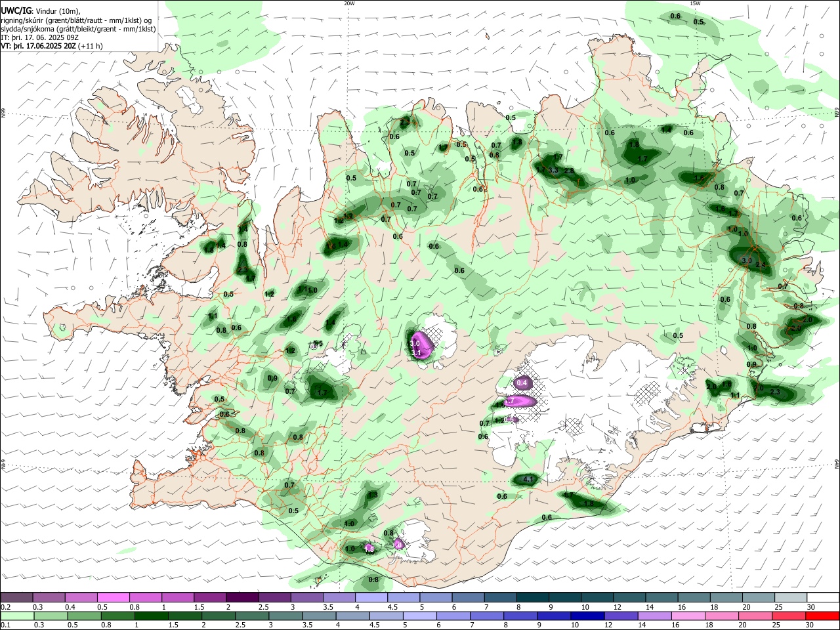Screen dimensions: 840x630
Task: Click the '20W' longitude label at the top
Action: pos(349,3)
